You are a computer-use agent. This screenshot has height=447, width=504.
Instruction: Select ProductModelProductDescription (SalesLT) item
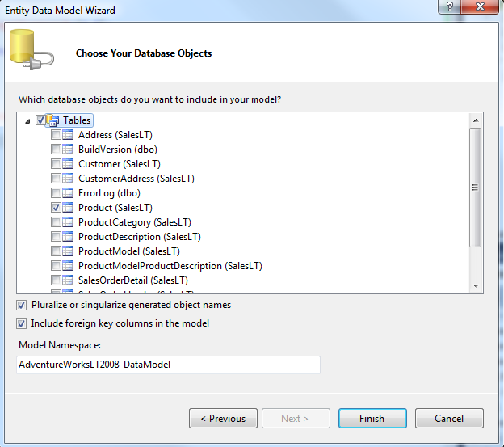click(x=170, y=266)
